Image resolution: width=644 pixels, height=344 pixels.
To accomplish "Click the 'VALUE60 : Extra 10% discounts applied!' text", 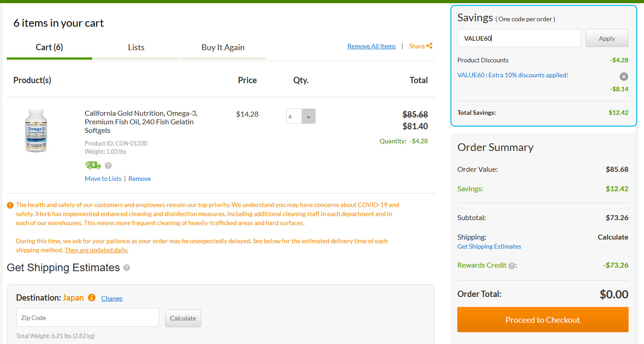I will tap(513, 75).
